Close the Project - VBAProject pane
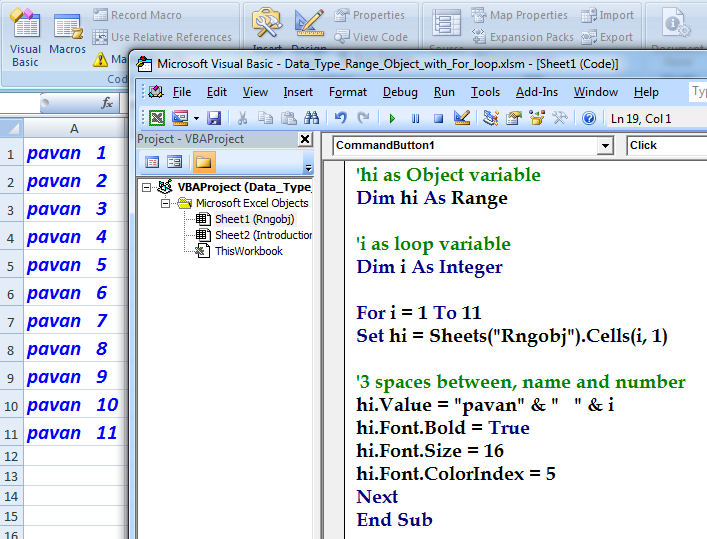 click(305, 139)
